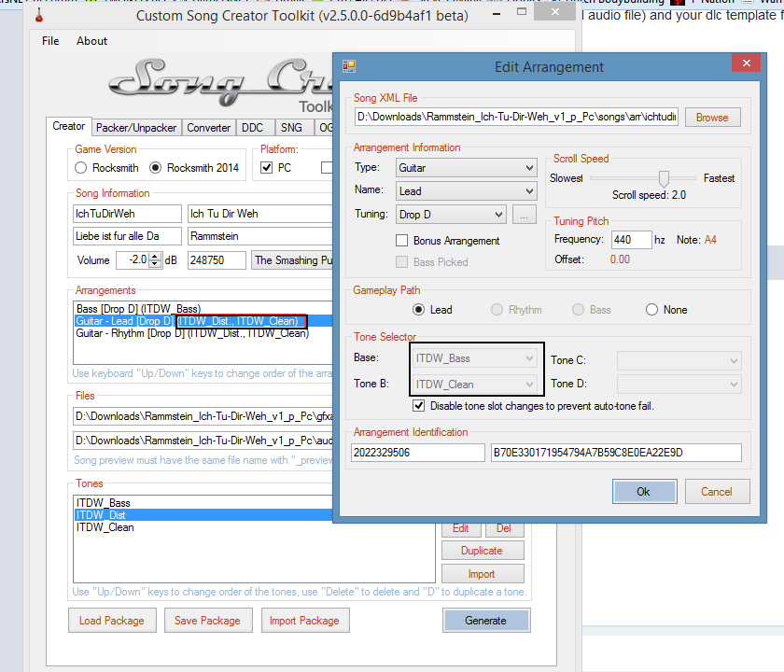Duplicate the selected tone
The image size is (784, 672).
tap(483, 551)
